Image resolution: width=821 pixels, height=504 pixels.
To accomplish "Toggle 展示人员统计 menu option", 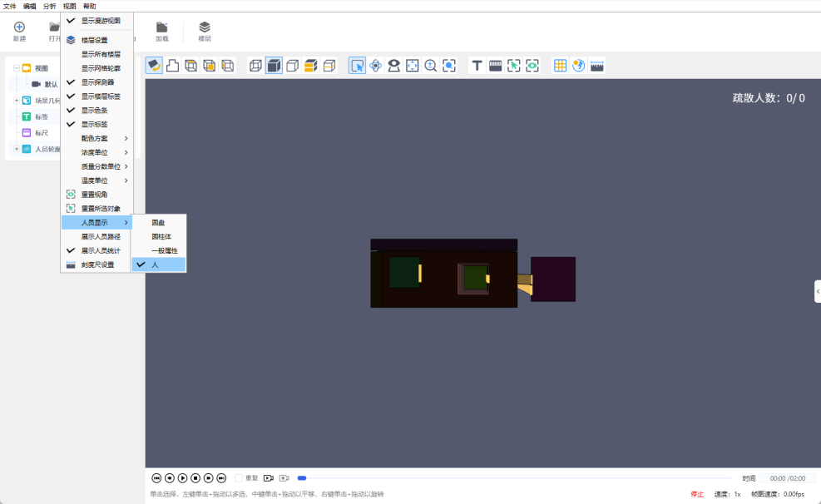I will point(96,250).
